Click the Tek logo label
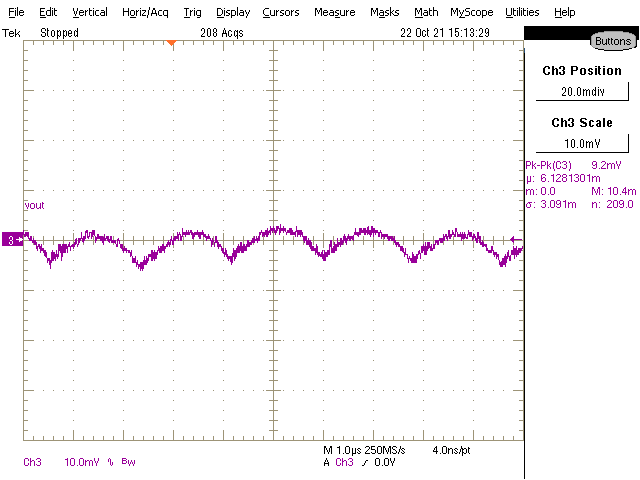The width and height of the screenshot is (640, 480). 11,33
